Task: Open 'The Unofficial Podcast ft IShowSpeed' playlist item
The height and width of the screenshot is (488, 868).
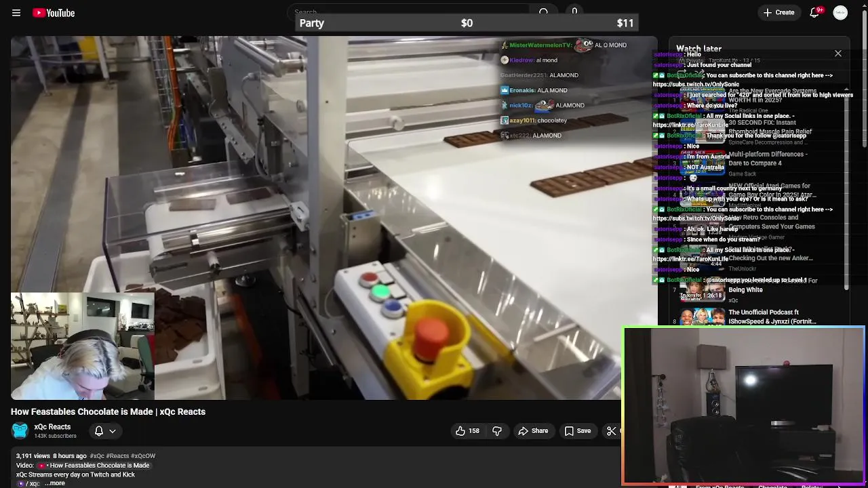Action: (772, 317)
